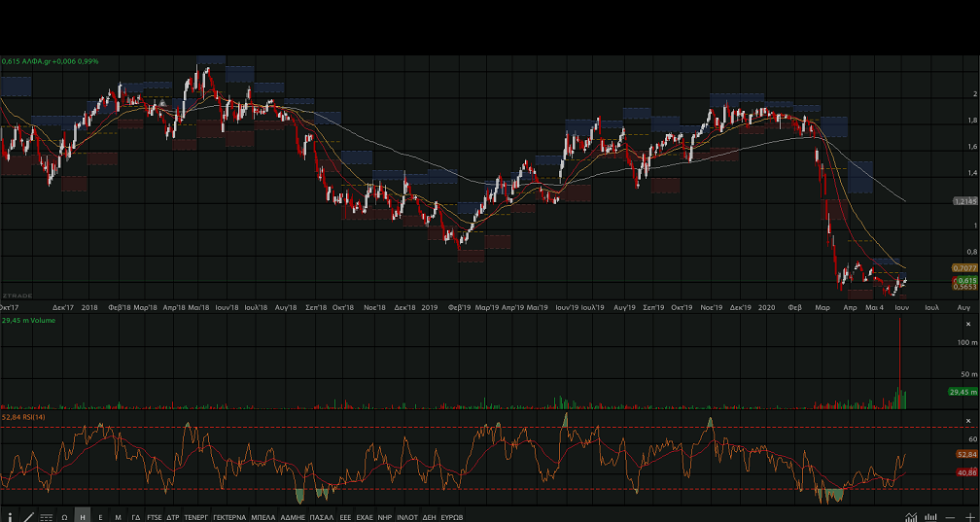Zoom in with the plus icon
The height and width of the screenshot is (522, 980).
click(x=969, y=516)
